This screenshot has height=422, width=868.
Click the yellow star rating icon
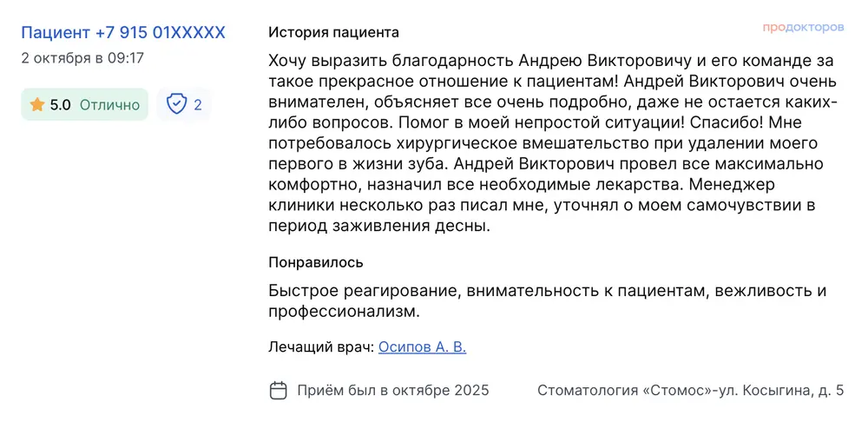tap(36, 105)
